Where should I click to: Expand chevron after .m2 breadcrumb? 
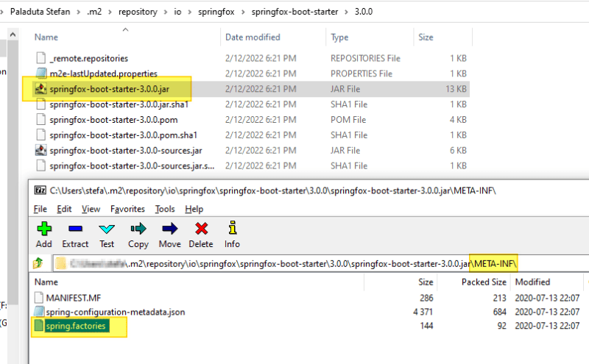pos(110,12)
